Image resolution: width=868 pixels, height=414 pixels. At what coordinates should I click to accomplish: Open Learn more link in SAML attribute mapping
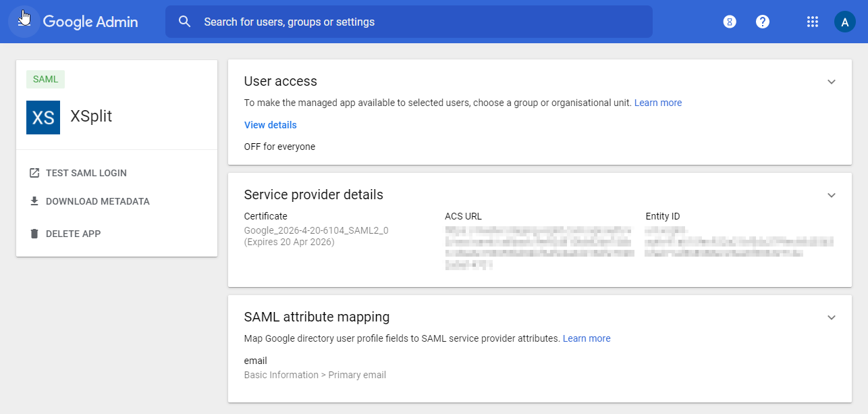587,338
